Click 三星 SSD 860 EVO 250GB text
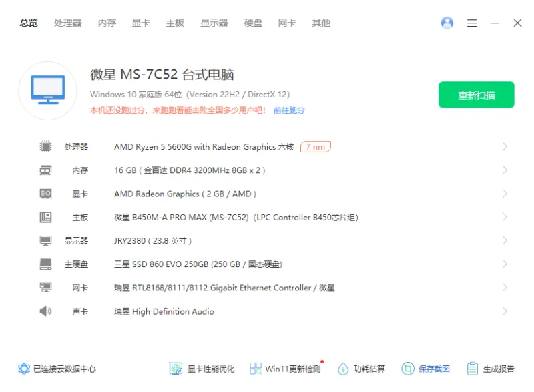Screen dimensions: 534x392 (198, 264)
